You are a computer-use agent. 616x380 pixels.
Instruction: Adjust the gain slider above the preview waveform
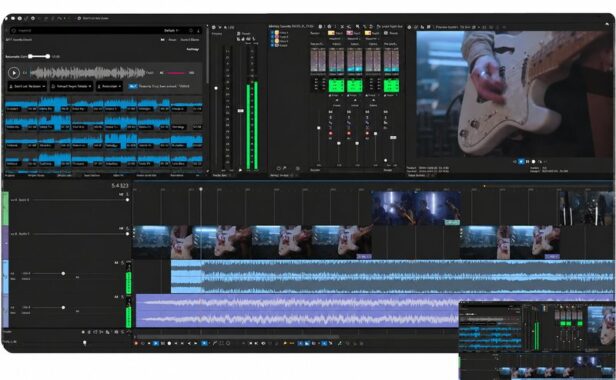39,57
